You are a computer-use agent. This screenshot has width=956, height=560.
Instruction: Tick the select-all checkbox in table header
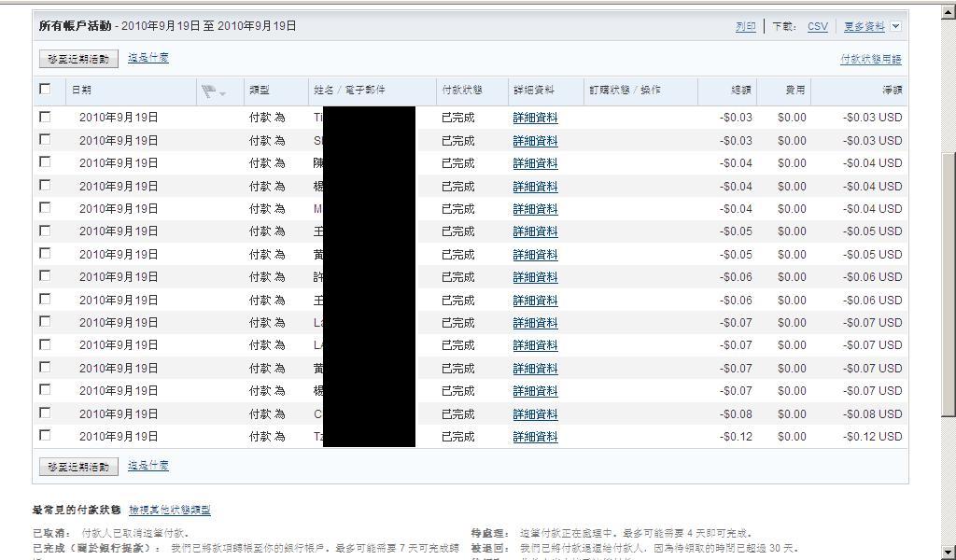(x=45, y=89)
